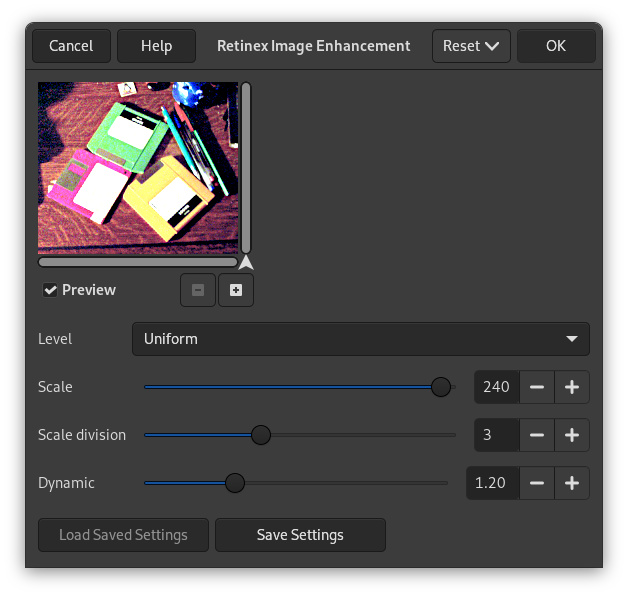Screen dimensions: 628x596
Task: Increase Scale value with plus button
Action: pos(572,387)
